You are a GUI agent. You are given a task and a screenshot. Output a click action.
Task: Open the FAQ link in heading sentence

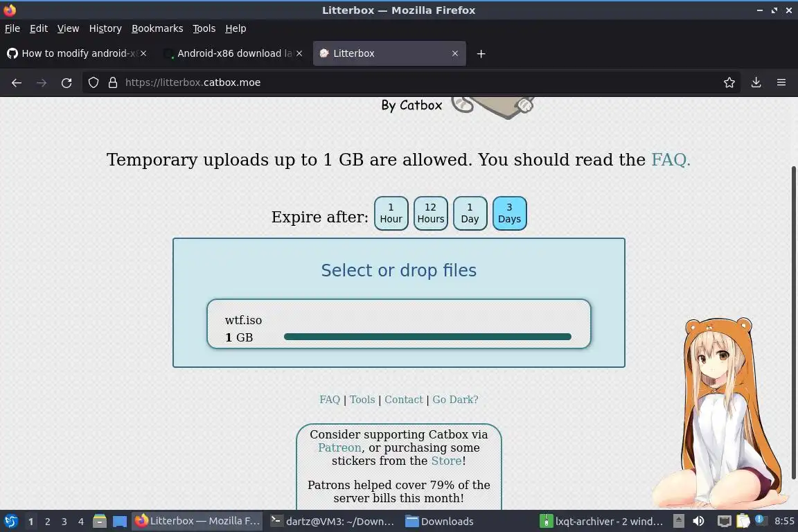671,160
